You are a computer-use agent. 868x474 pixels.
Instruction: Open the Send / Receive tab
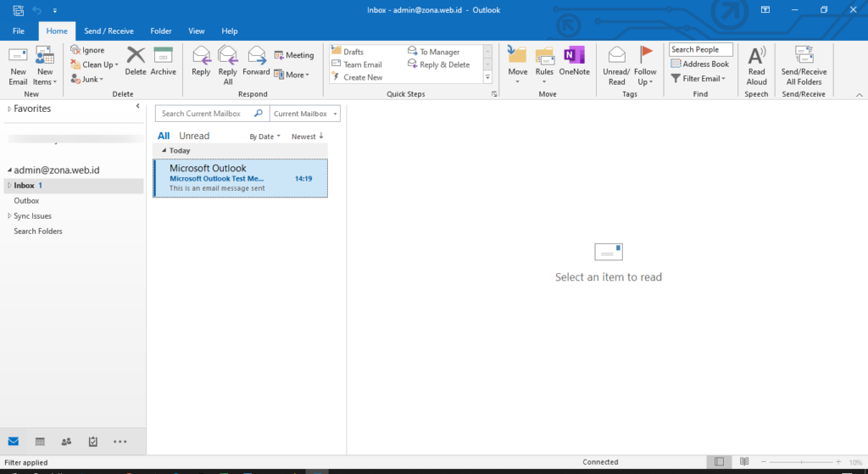point(108,31)
